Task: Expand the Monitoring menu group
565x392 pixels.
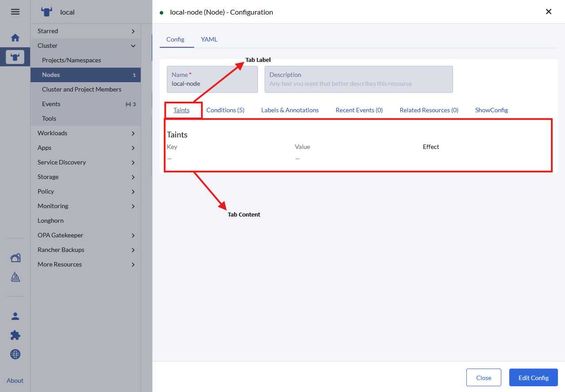Action: click(85, 206)
